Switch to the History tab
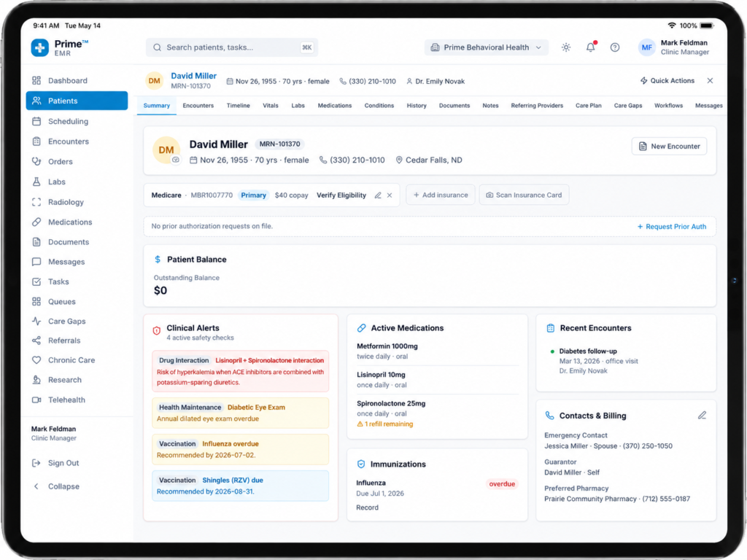 tap(417, 106)
